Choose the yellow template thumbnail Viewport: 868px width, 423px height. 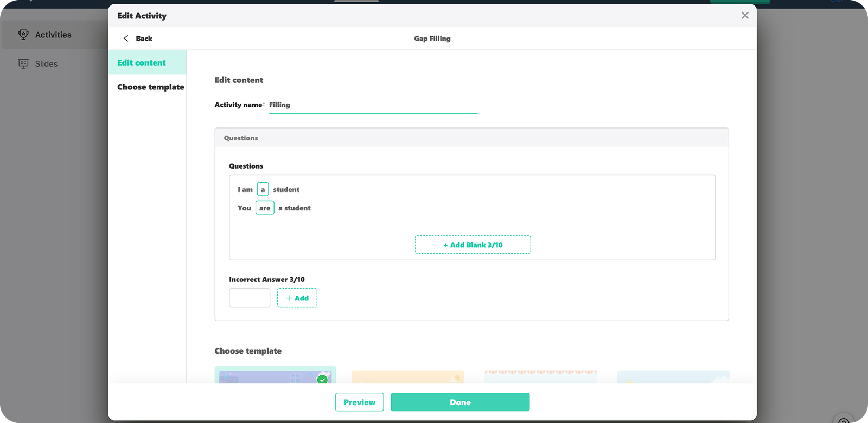408,377
